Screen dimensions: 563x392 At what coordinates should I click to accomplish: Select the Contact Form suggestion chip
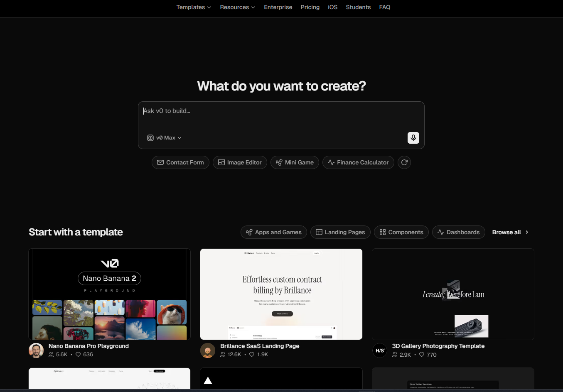(x=180, y=162)
